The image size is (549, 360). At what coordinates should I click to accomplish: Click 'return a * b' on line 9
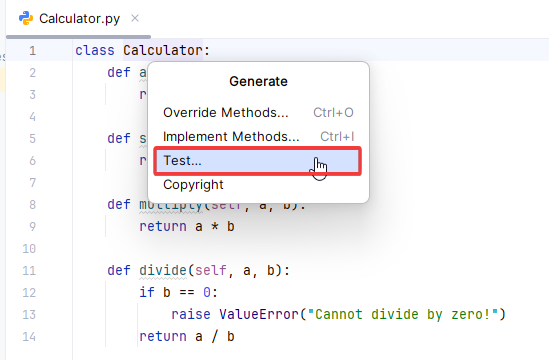tap(187, 227)
